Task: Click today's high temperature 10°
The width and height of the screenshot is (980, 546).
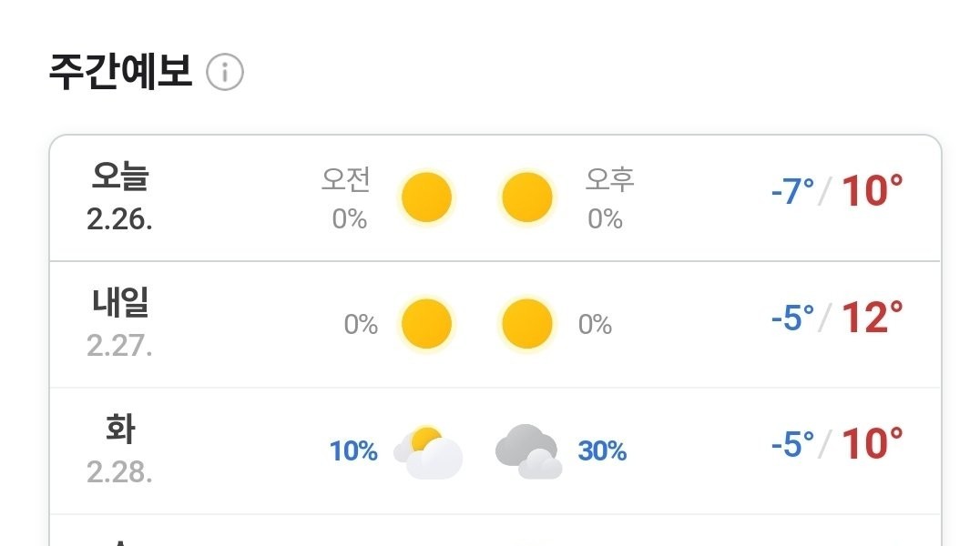Action: (872, 192)
